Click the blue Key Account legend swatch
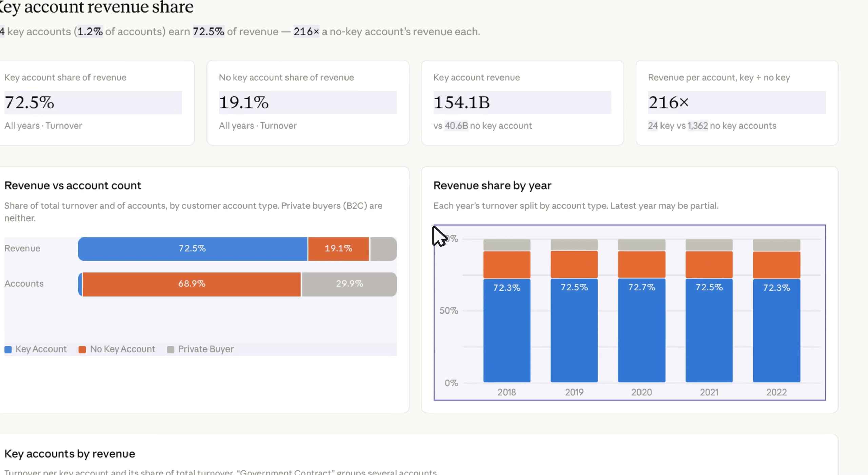Screen dimensions: 868x475 click(8, 349)
